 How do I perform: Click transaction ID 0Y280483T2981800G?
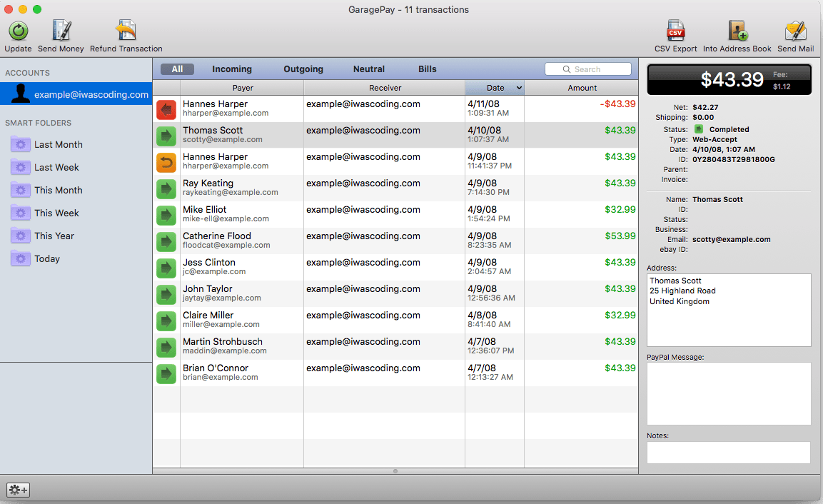click(733, 160)
